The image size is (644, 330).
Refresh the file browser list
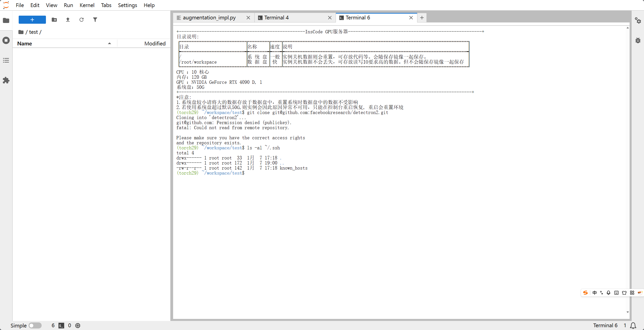tap(82, 20)
